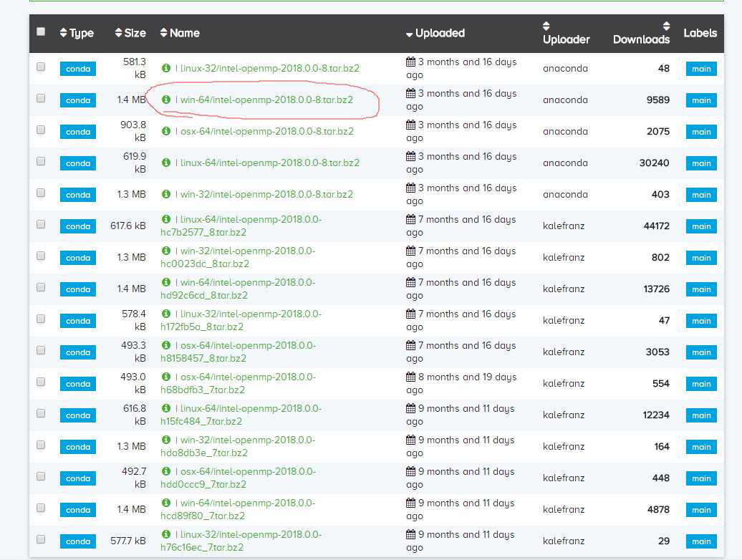Open info icon for hda8db3e_7 win-32 package
The width and height of the screenshot is (742, 560).
click(x=165, y=440)
